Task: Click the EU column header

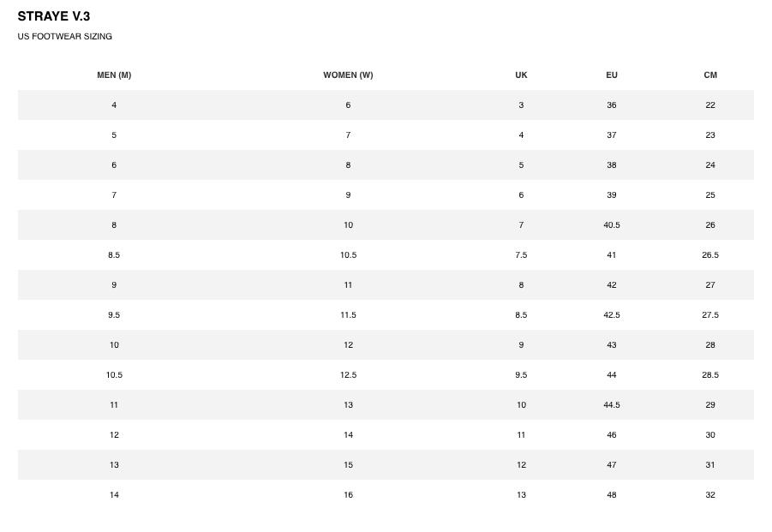Action: [x=612, y=75]
